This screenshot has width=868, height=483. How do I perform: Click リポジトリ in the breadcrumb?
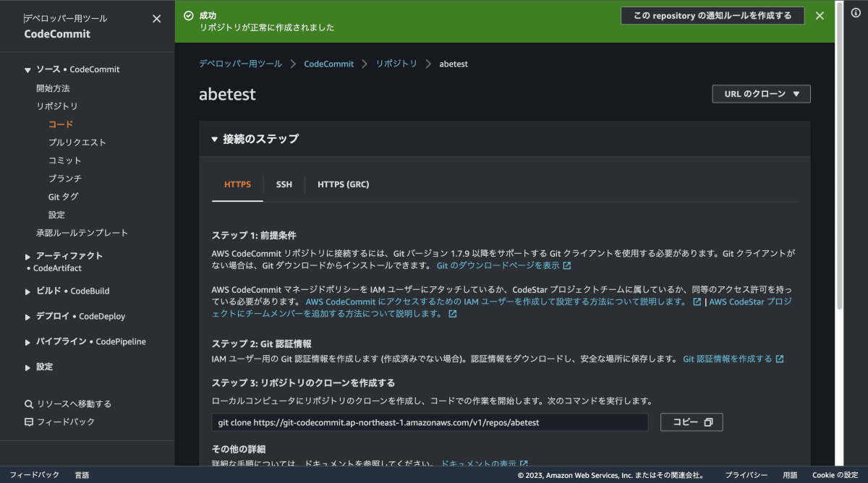click(396, 64)
